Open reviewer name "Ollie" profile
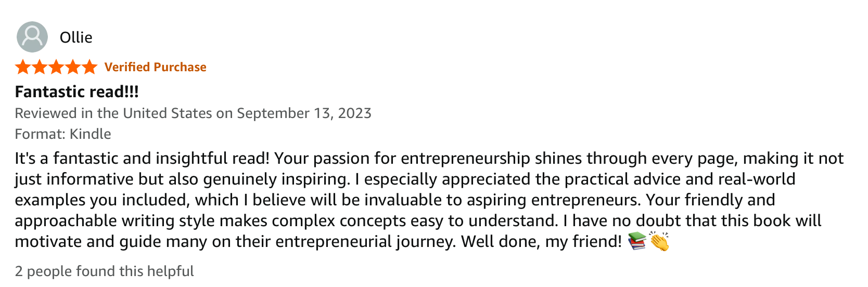This screenshot has width=868, height=287. click(x=76, y=37)
